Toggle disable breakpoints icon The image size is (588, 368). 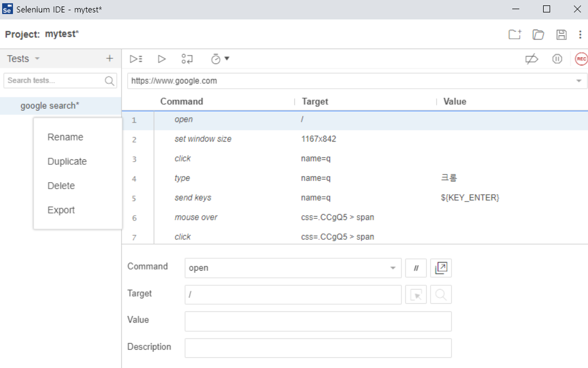coord(532,59)
